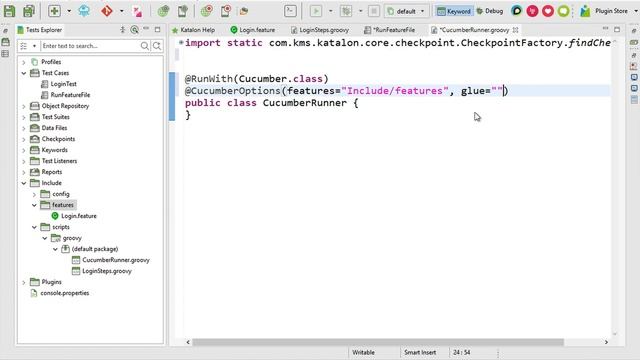Click the Debug run bug icon in toolbar
This screenshot has height=360, width=640.
tap(346, 11)
